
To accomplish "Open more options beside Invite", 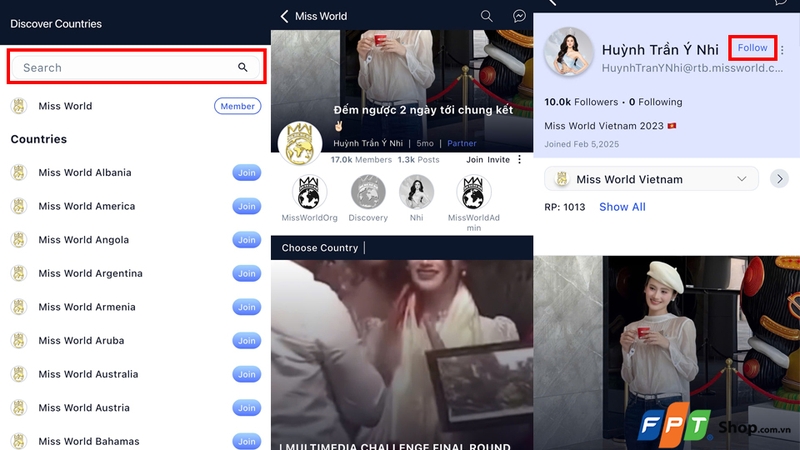I will point(519,160).
